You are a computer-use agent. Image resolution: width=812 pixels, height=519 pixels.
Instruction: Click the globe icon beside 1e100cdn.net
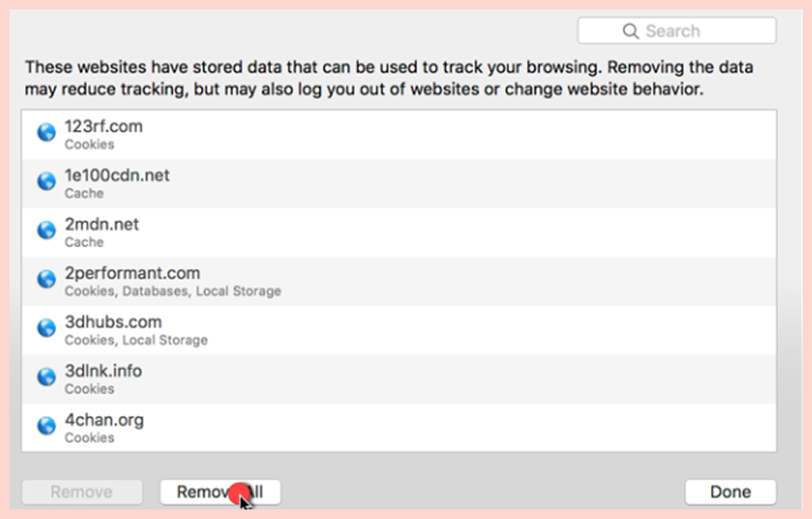point(46,181)
